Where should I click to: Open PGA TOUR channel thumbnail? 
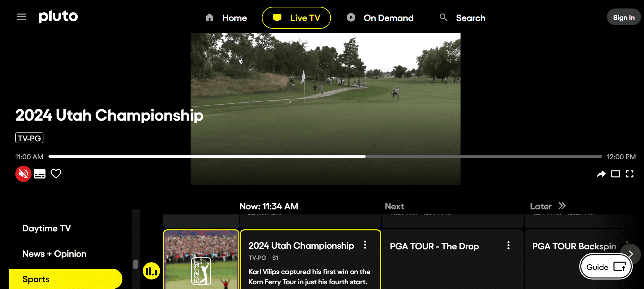(201, 260)
